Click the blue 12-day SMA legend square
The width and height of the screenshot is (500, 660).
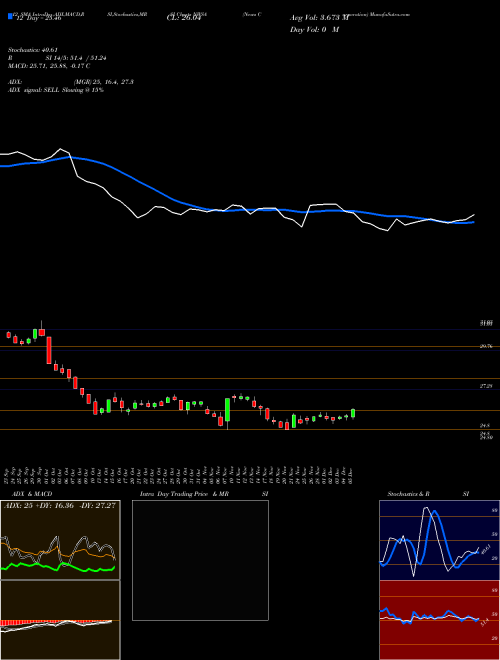click(10, 16)
